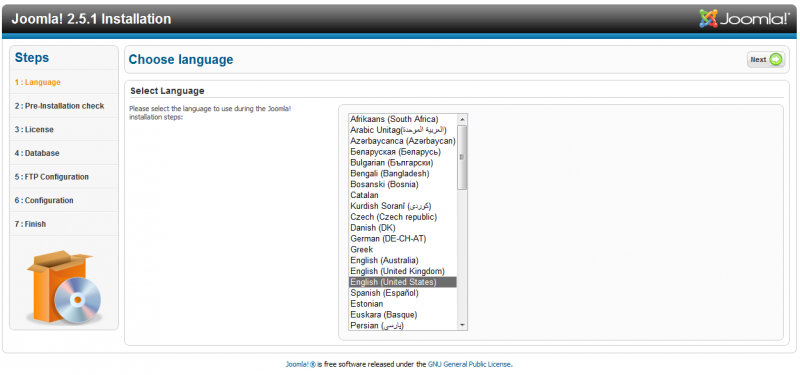Click the language list scroll-up arrow
The image size is (800, 375).
point(462,119)
